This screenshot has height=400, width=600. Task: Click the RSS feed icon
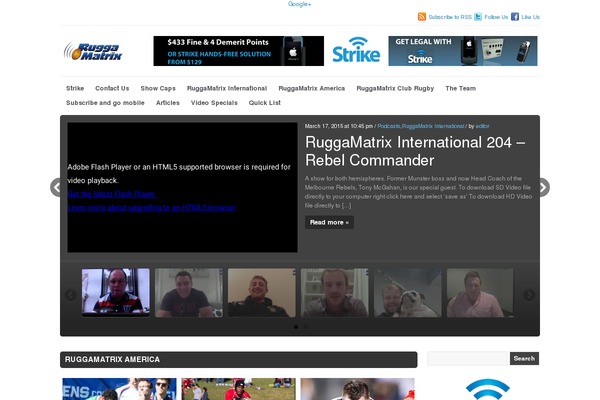coord(422,17)
